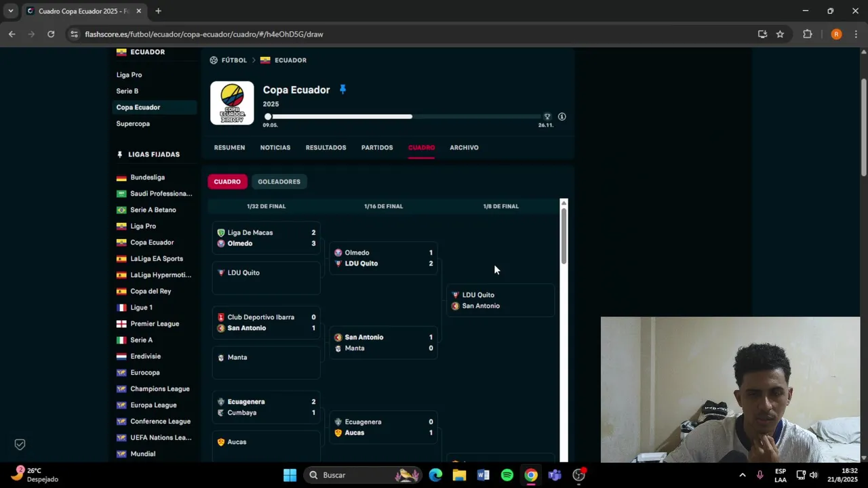Image resolution: width=868 pixels, height=488 pixels.
Task: Click the trophy icon on the season timeline
Action: [x=547, y=117]
